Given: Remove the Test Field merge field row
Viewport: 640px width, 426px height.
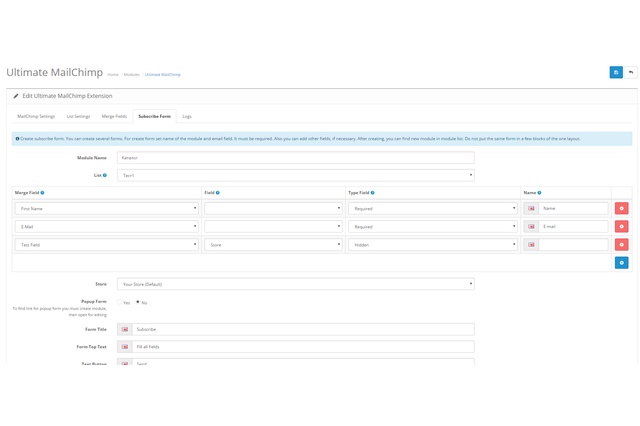Looking at the screenshot, I should [621, 245].
